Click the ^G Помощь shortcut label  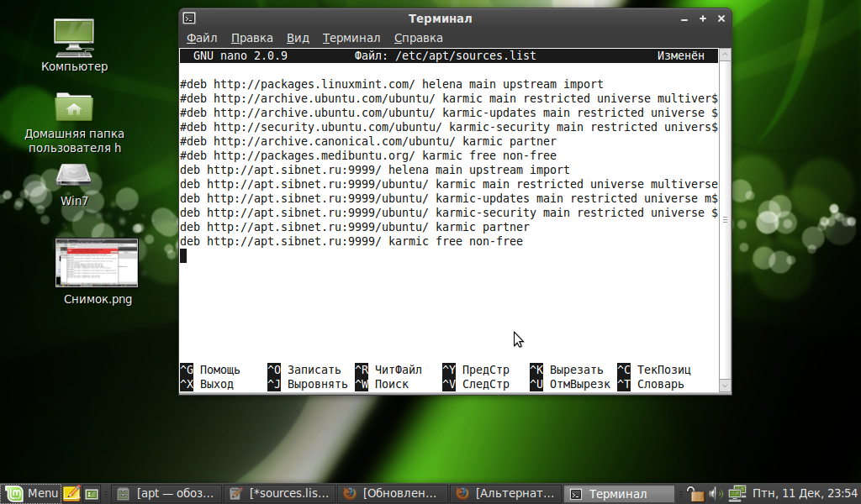click(x=210, y=370)
